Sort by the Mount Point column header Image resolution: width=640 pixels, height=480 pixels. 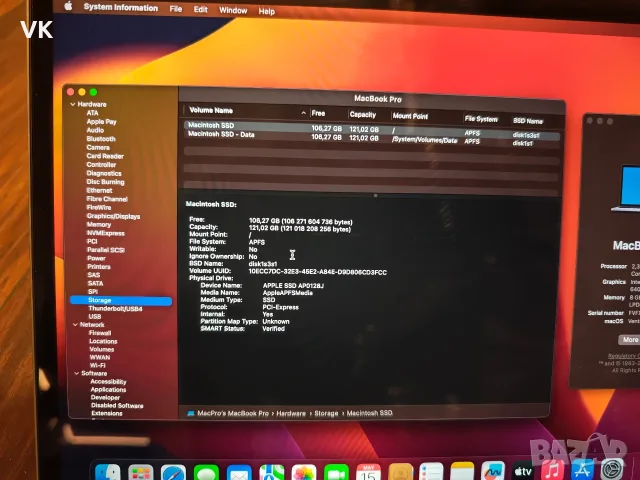click(410, 116)
